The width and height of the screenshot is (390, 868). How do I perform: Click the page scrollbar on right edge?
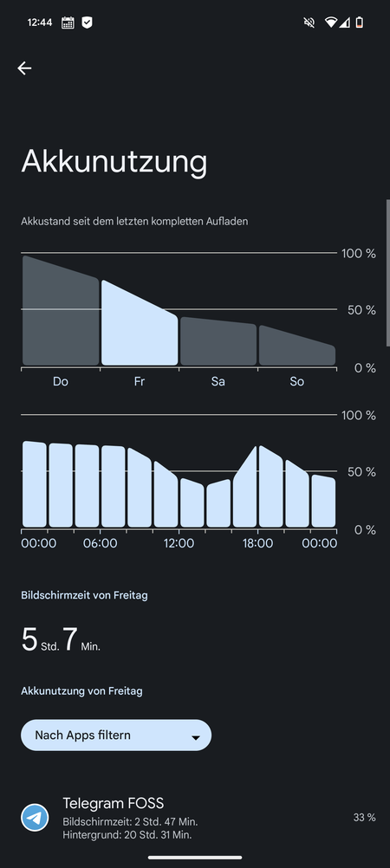click(387, 272)
